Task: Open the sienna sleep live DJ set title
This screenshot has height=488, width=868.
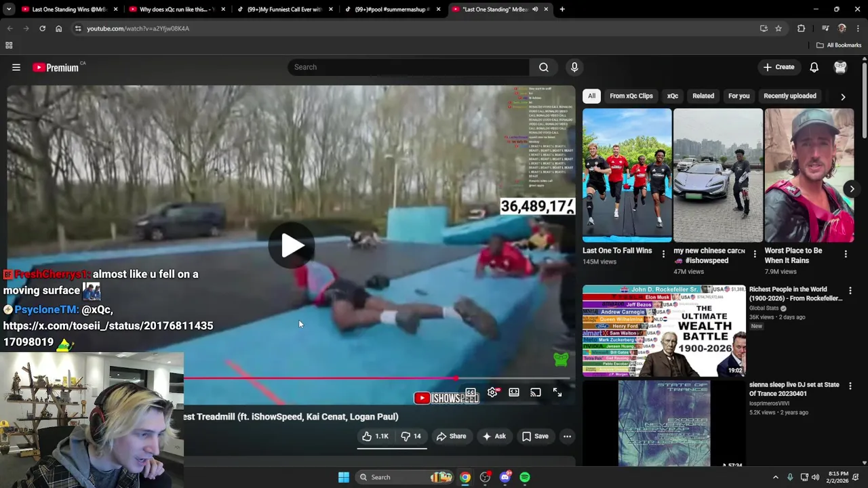Action: (794, 389)
